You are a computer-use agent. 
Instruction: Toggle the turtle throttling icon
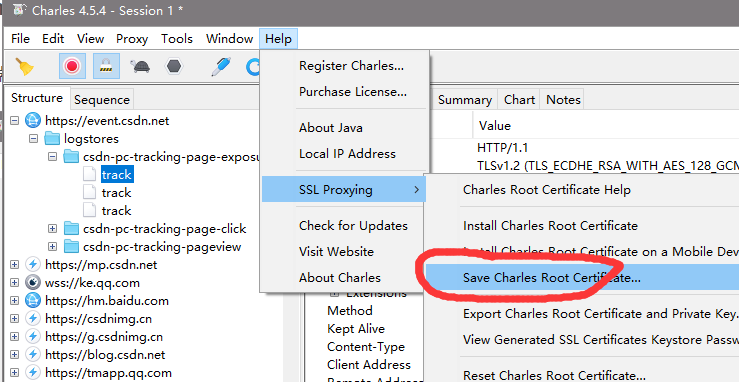click(140, 66)
